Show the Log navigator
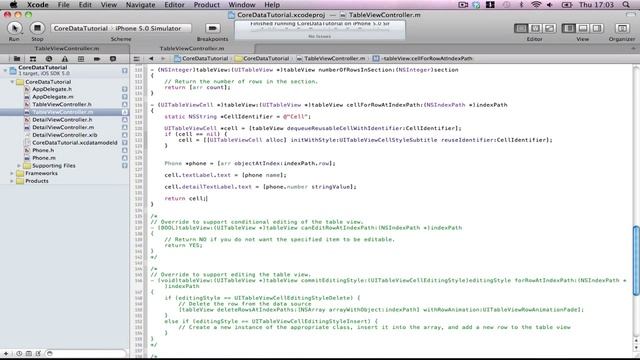The image size is (640, 360). (113, 59)
